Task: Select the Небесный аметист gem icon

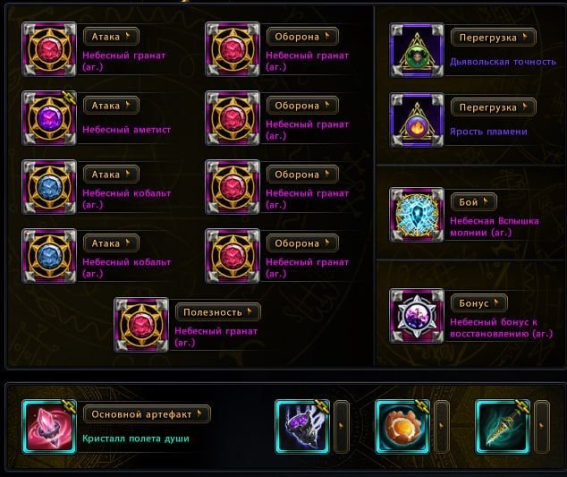Action: point(49,118)
